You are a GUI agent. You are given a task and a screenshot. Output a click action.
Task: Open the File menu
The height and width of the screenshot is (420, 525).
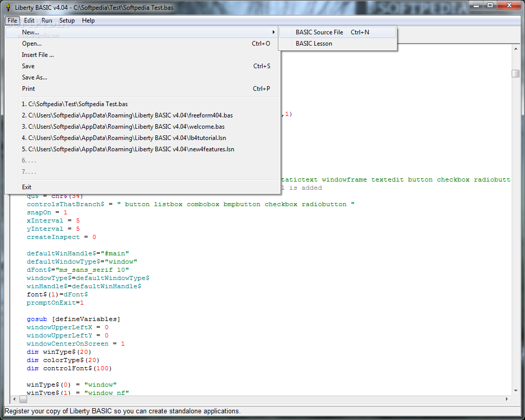pos(12,21)
